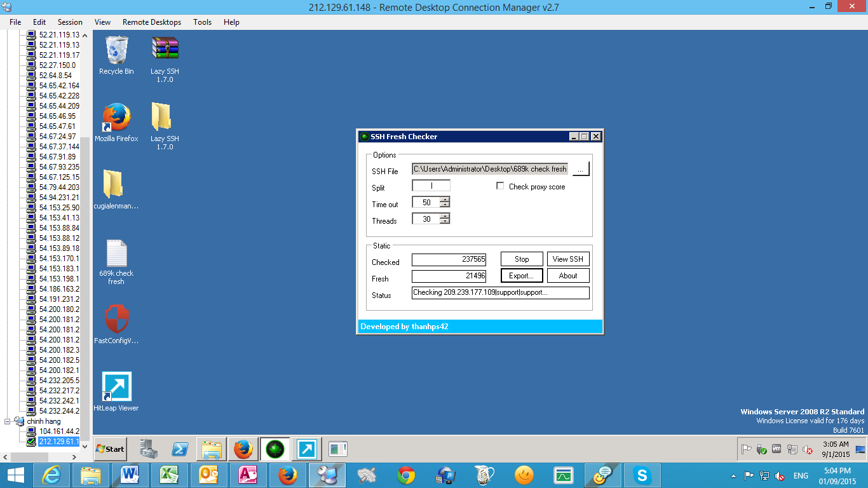Open the Remote Desktops menu
Viewport: 868px width, 488px height.
tap(151, 22)
